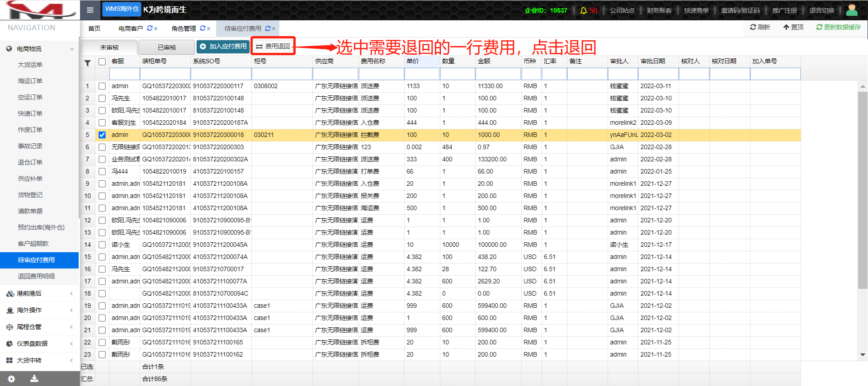Open 退回费用明细 in the sidebar
This screenshot has height=386, width=868.
click(x=36, y=276)
